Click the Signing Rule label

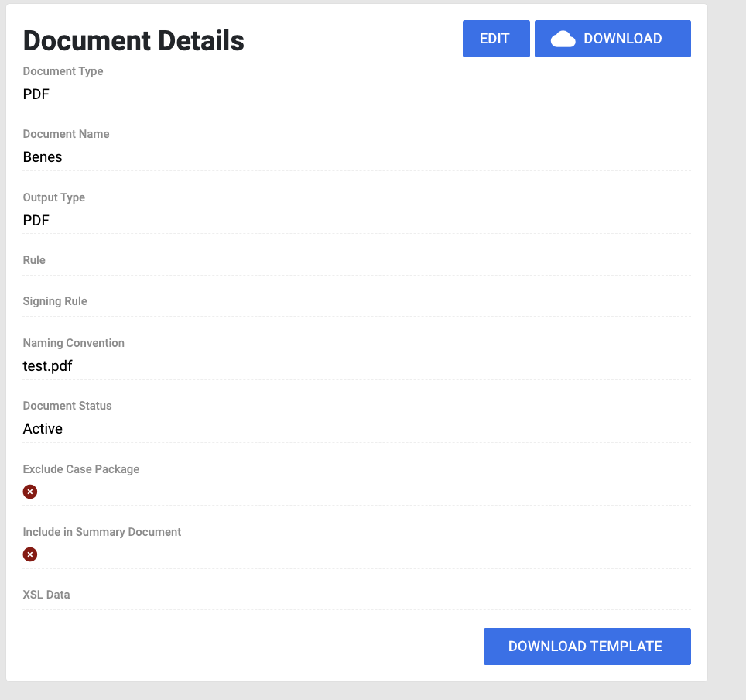tap(55, 301)
